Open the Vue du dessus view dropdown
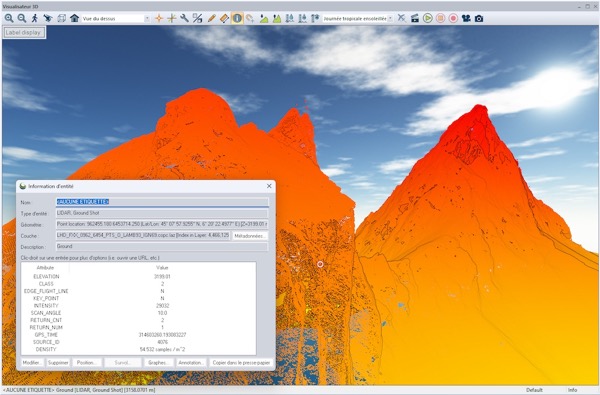Screen dimensions: 600x395 point(116,18)
